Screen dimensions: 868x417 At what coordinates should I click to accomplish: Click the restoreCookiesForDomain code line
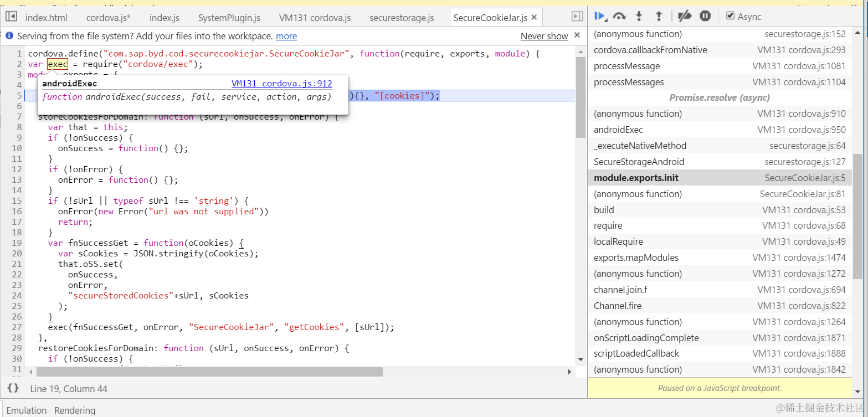[193, 348]
